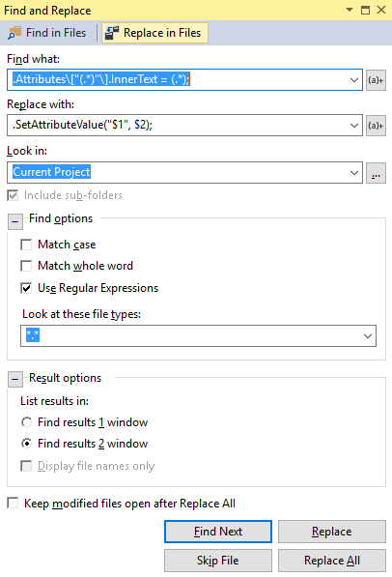Open window position dropdown arrow in title bar
Screen dimensions: 392x577
pyautogui.click(x=350, y=10)
